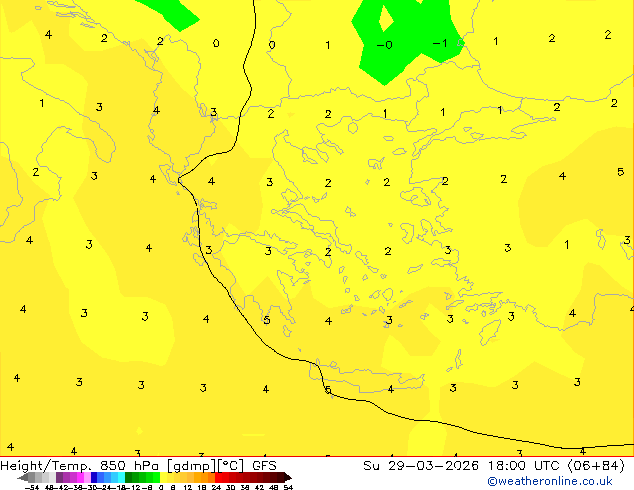Pick the bright red legend swatch
The height and width of the screenshot is (490, 634).
pyautogui.click(x=218, y=477)
